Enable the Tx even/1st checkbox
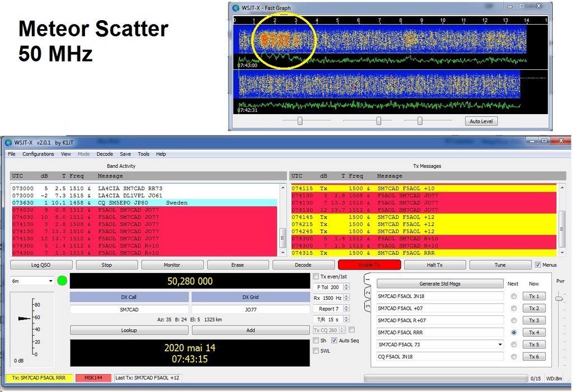Screen dimensions: 573x392 pyautogui.click(x=316, y=277)
